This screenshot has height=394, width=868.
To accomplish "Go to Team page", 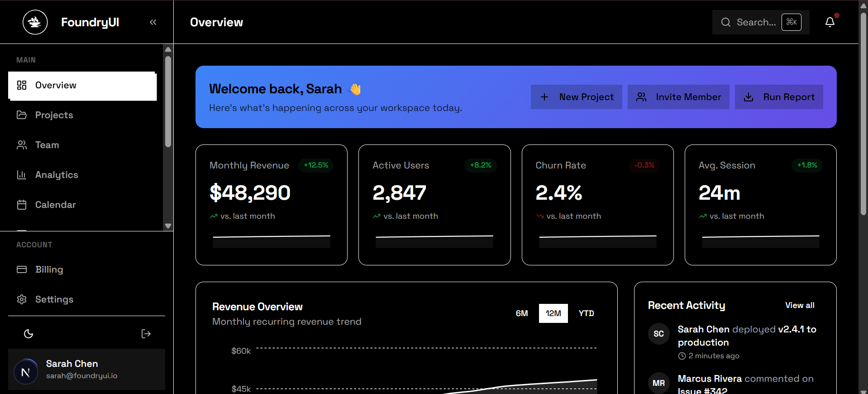I will pos(82,145).
